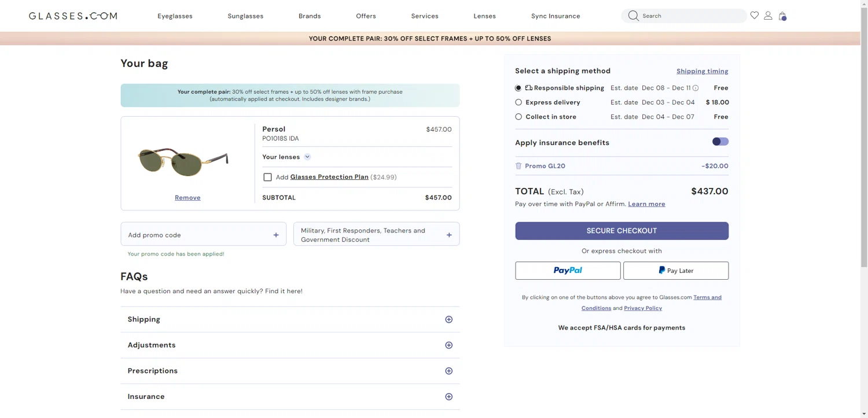Select Collect in store option

point(518,117)
